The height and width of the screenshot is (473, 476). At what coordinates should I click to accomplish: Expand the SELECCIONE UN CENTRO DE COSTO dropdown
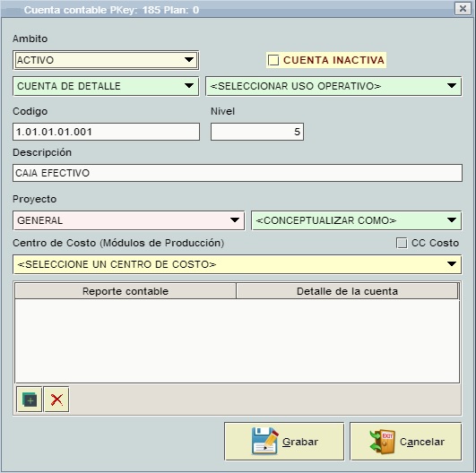(x=238, y=264)
